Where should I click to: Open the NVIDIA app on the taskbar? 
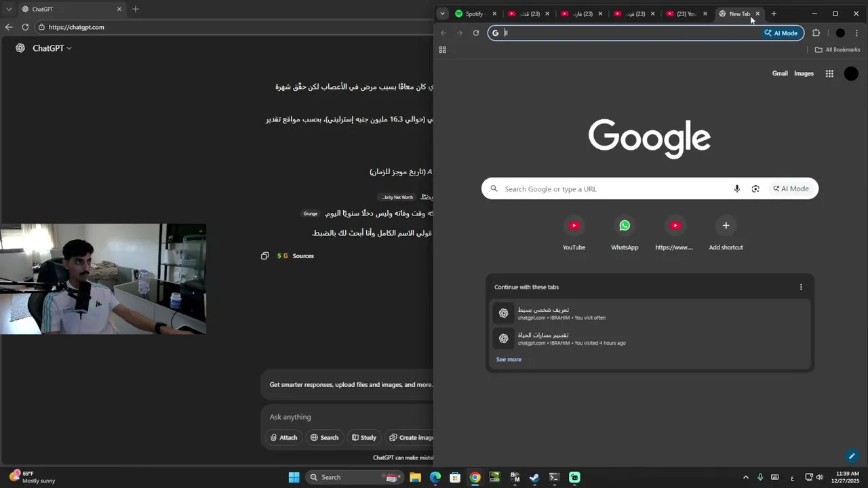coord(495,477)
